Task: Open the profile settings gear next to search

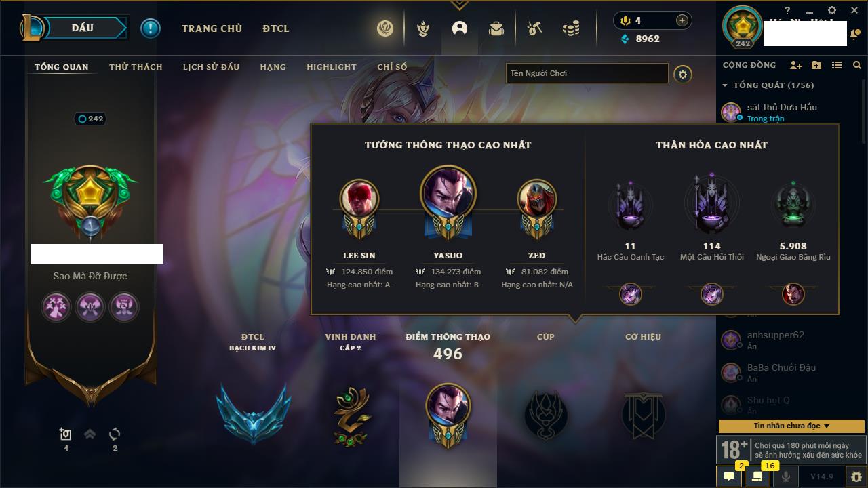Action: 683,74
